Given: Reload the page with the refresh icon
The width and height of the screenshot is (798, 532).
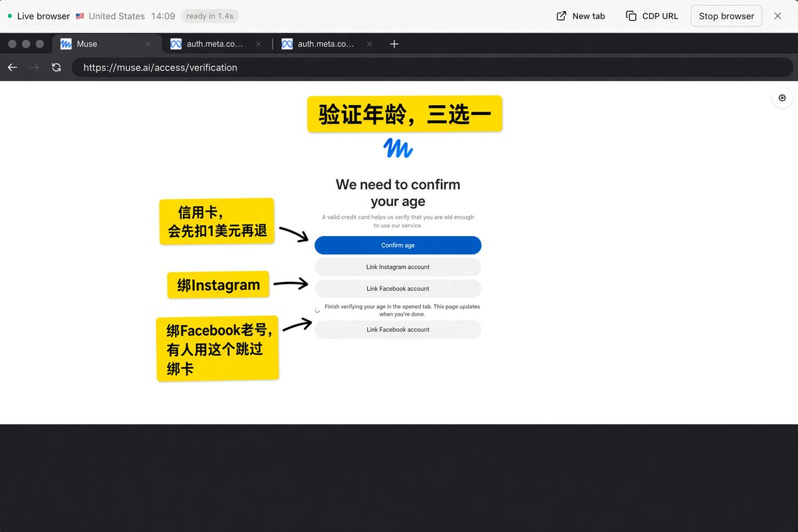Looking at the screenshot, I should [57, 67].
